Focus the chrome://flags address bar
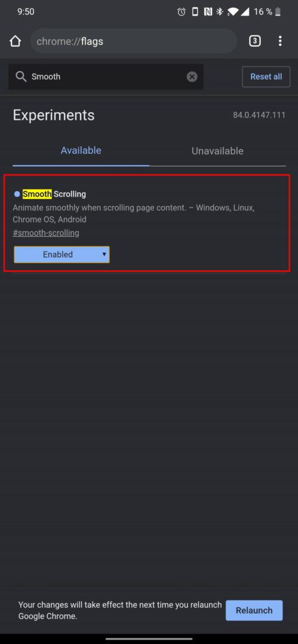298x644 pixels. tap(134, 41)
